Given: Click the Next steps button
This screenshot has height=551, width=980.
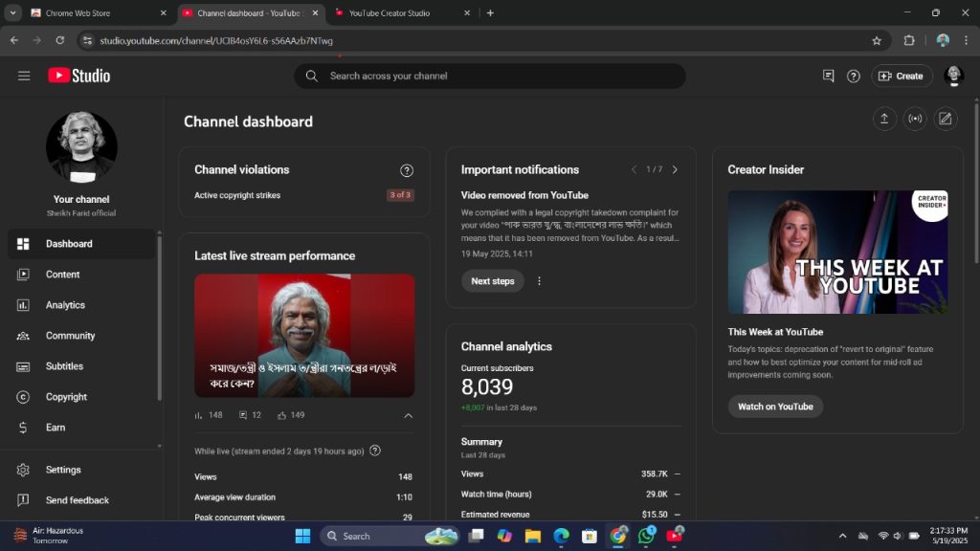Looking at the screenshot, I should [492, 281].
